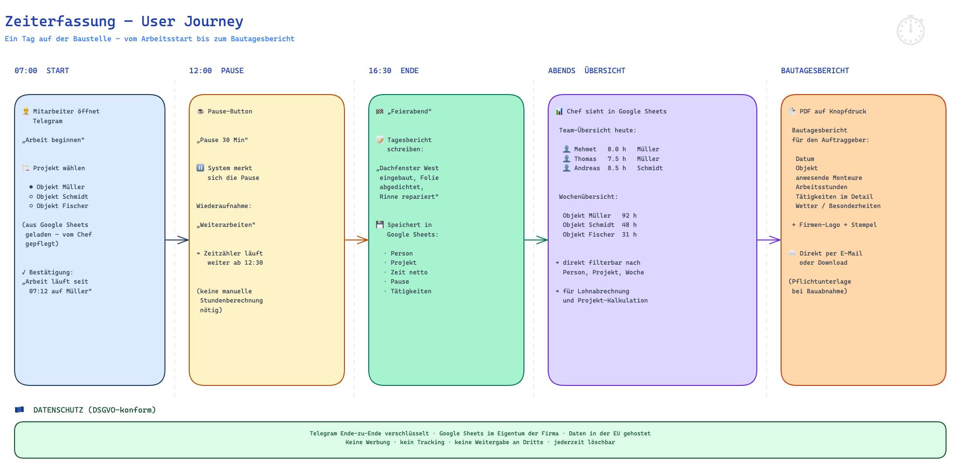This screenshot has height=463, width=980.
Task: Click the green Datenschutz information box
Action: coord(480,440)
